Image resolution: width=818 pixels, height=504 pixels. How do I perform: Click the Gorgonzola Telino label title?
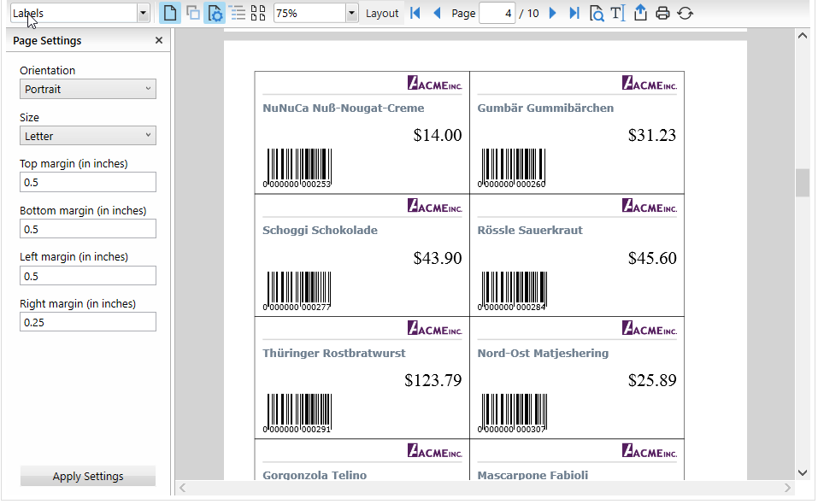coord(315,475)
